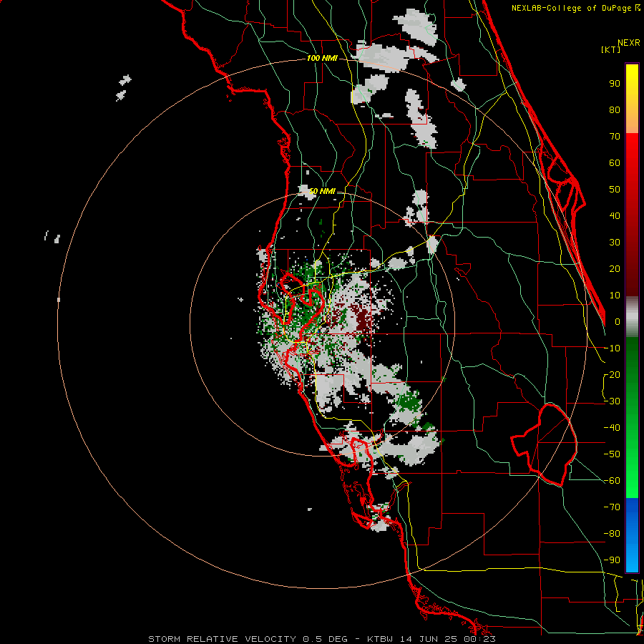Click the 70 value on the velocity scale
Image resolution: width=644 pixels, height=644 pixels.
[x=615, y=137]
